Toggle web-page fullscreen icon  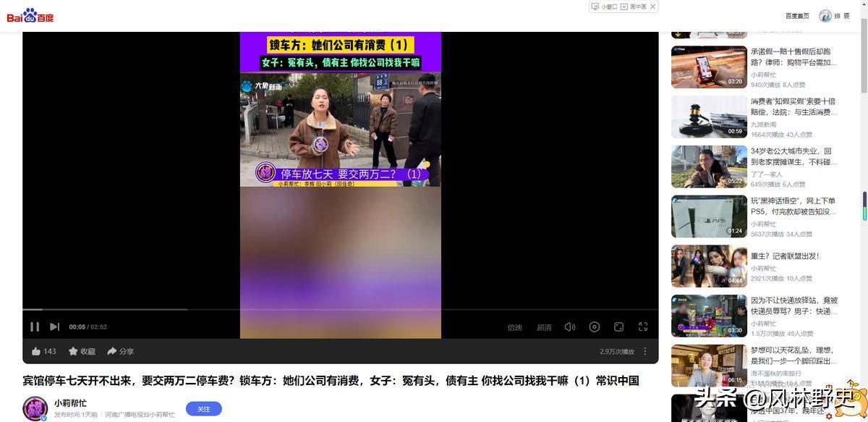pyautogui.click(x=618, y=326)
